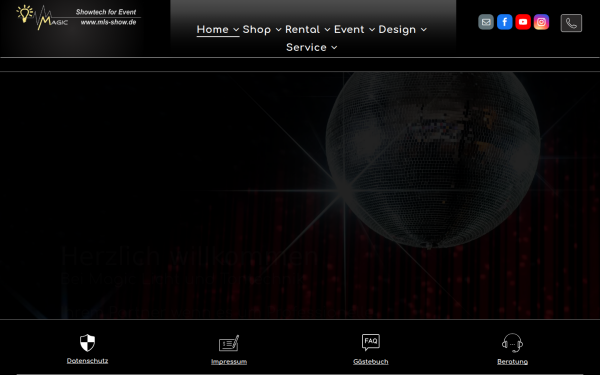Follow the Datenschutz link
This screenshot has height=375, width=600.
pyautogui.click(x=87, y=361)
